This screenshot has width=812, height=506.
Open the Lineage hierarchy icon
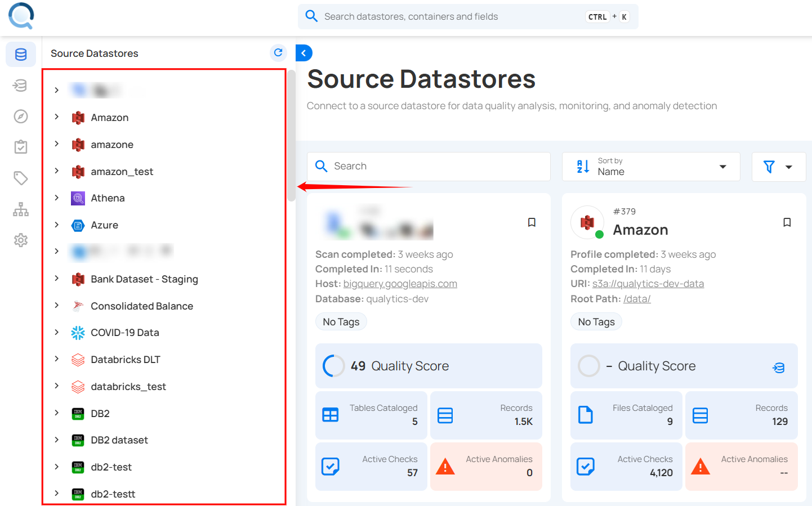20,209
